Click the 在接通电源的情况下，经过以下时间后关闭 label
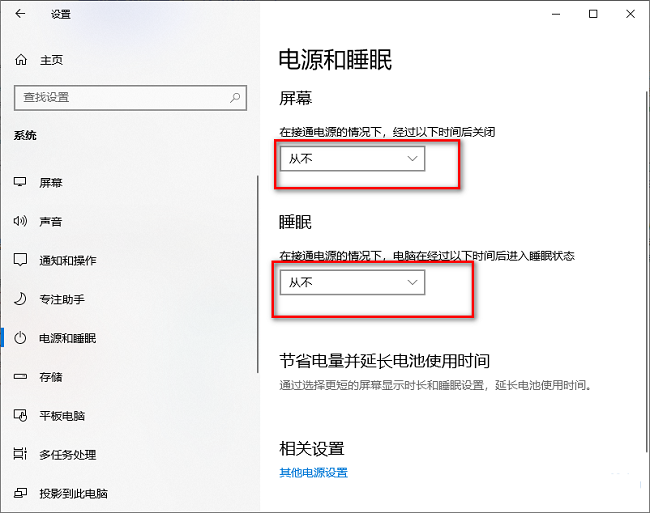The width and height of the screenshot is (650, 513). tap(387, 132)
